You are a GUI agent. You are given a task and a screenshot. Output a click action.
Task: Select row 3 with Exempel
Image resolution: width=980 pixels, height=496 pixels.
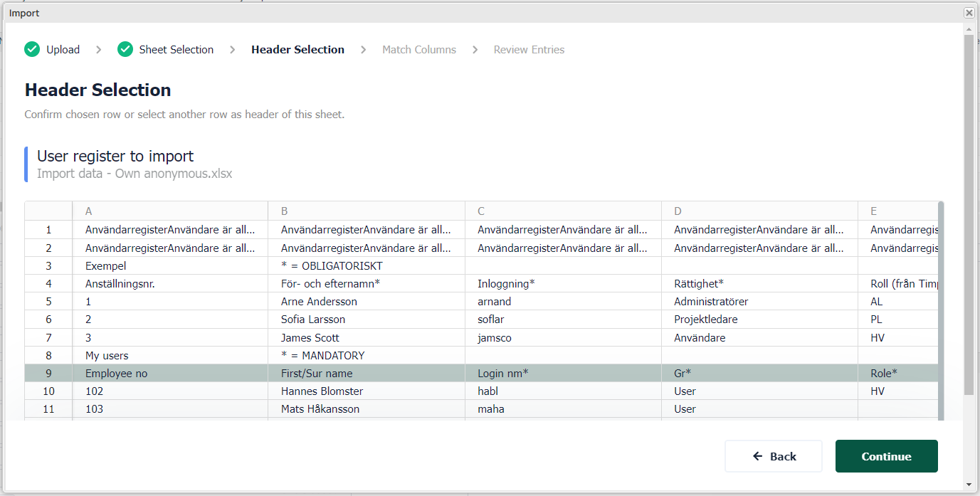click(482, 266)
